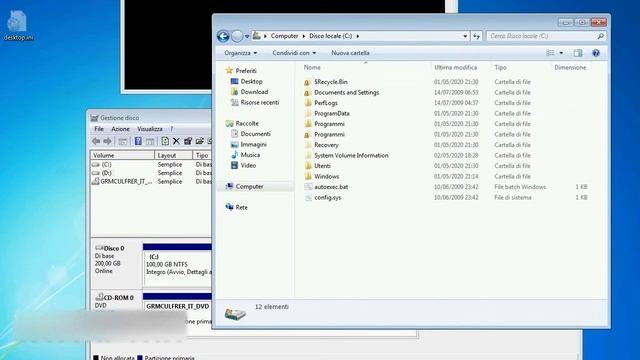Open the Organizza menu
The height and width of the screenshot is (360, 640).
[x=240, y=53]
